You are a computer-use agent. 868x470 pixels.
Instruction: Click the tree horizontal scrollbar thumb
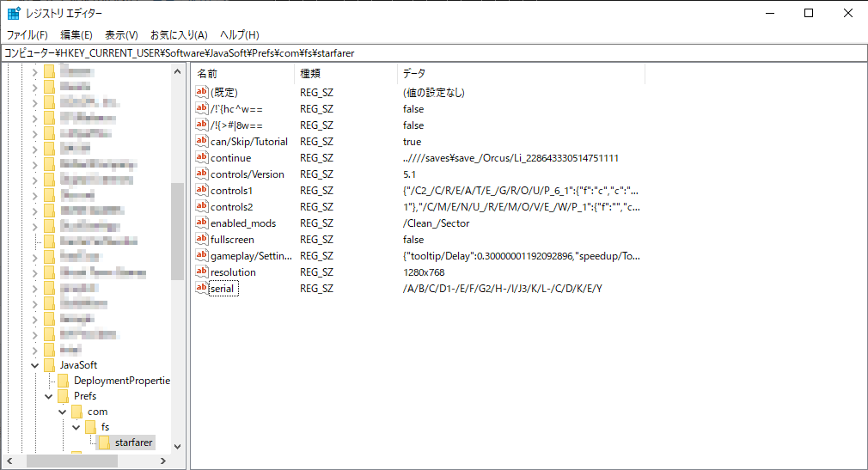[x=72, y=461]
